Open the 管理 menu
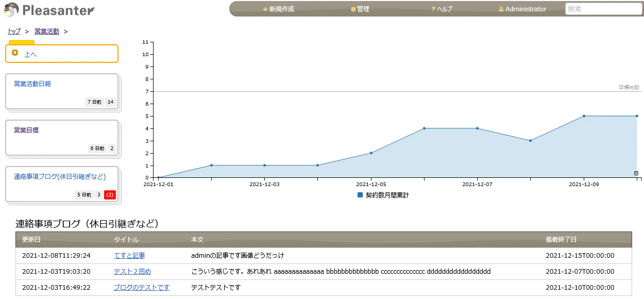 tap(360, 9)
